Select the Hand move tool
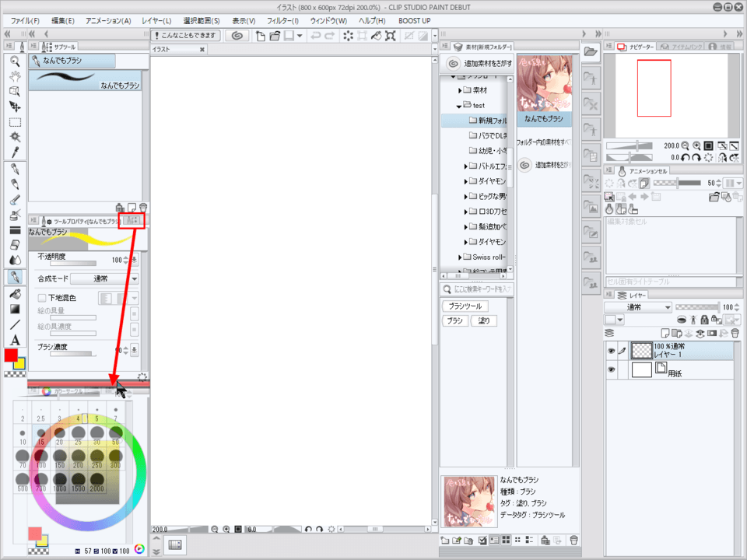 click(15, 76)
